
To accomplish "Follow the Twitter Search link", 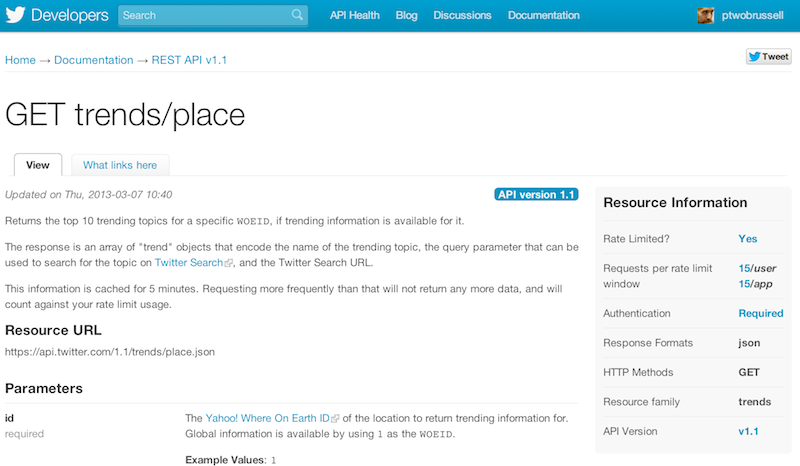I will 189,262.
